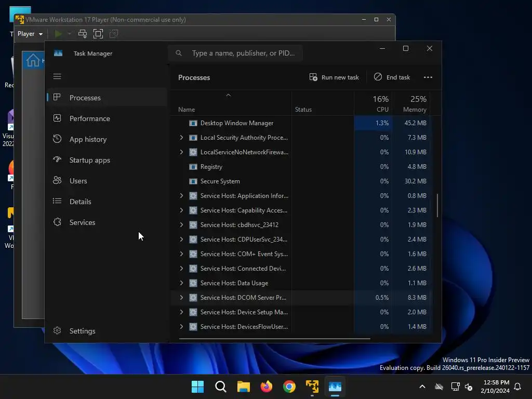The width and height of the screenshot is (532, 399).
Task: Open Task Manager Settings
Action: coord(107,331)
